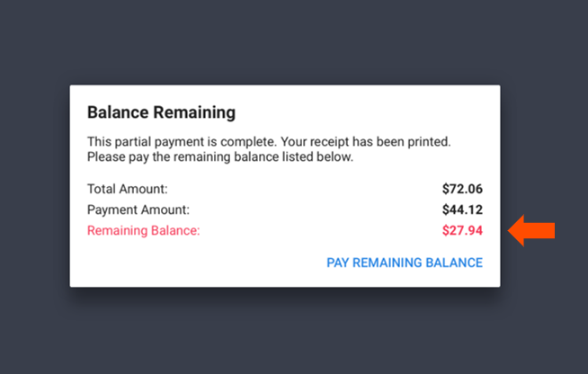Select the Total Amount label

[x=128, y=189]
